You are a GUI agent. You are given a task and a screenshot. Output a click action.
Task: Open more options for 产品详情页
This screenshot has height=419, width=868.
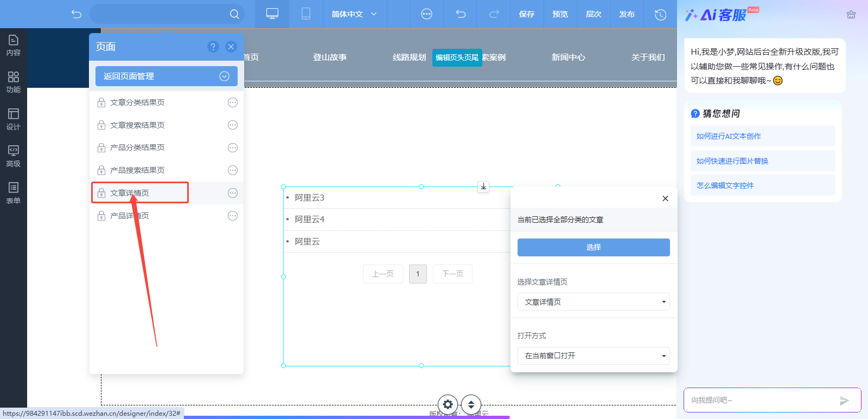click(x=233, y=216)
